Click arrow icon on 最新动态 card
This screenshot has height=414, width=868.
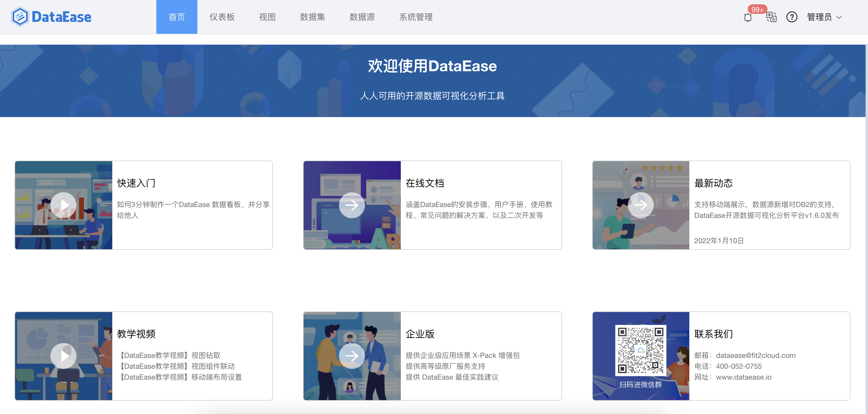pyautogui.click(x=640, y=205)
